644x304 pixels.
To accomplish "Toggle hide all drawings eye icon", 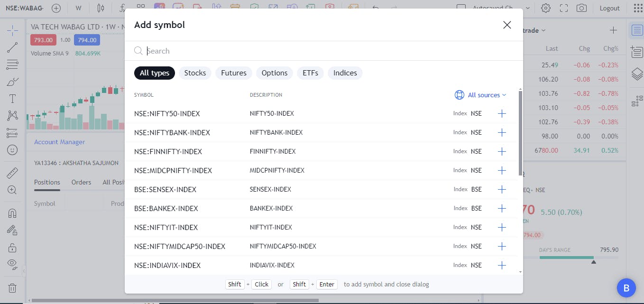I will point(12,264).
